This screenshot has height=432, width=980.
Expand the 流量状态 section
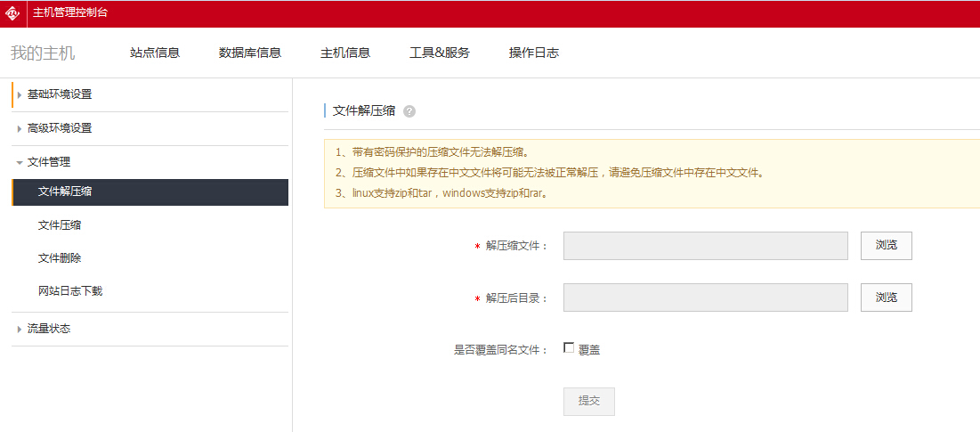click(48, 329)
